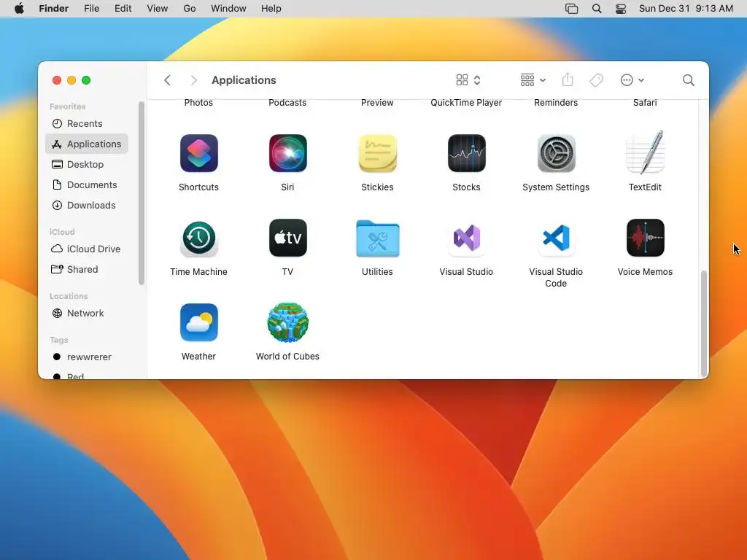Click the Photos label

click(x=198, y=103)
